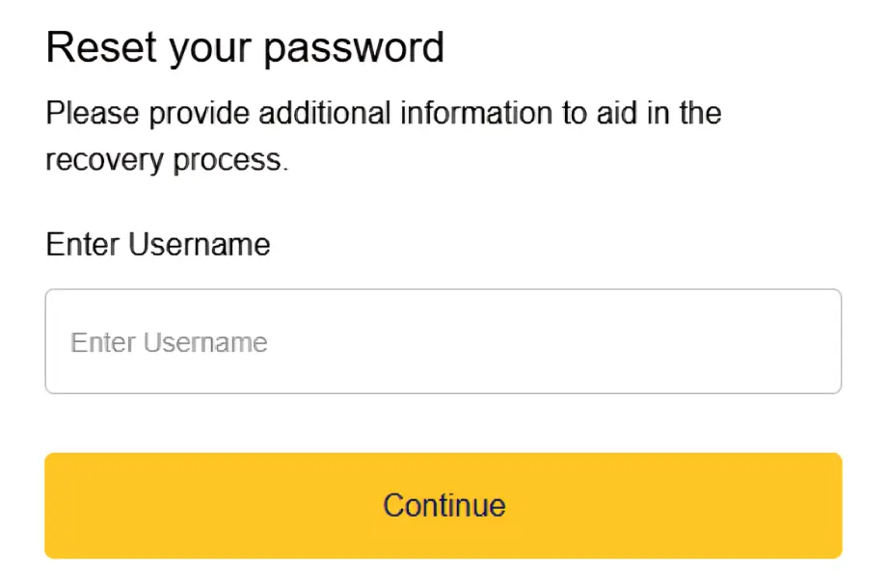Image resolution: width=887 pixels, height=588 pixels.
Task: Click the center of the Continue button
Action: [443, 505]
